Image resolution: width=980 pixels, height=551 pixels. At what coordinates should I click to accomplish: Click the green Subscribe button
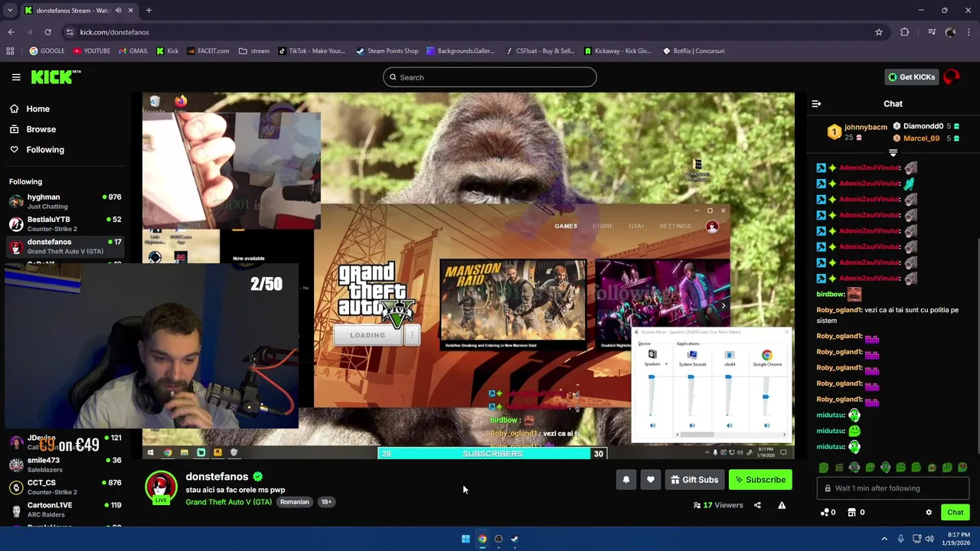pyautogui.click(x=760, y=480)
